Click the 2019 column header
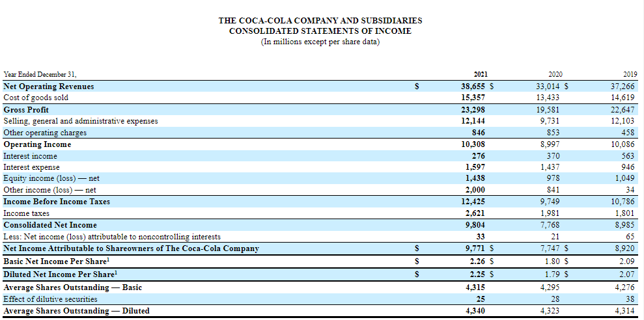Image resolution: width=644 pixels, height=320 pixels. [x=630, y=74]
